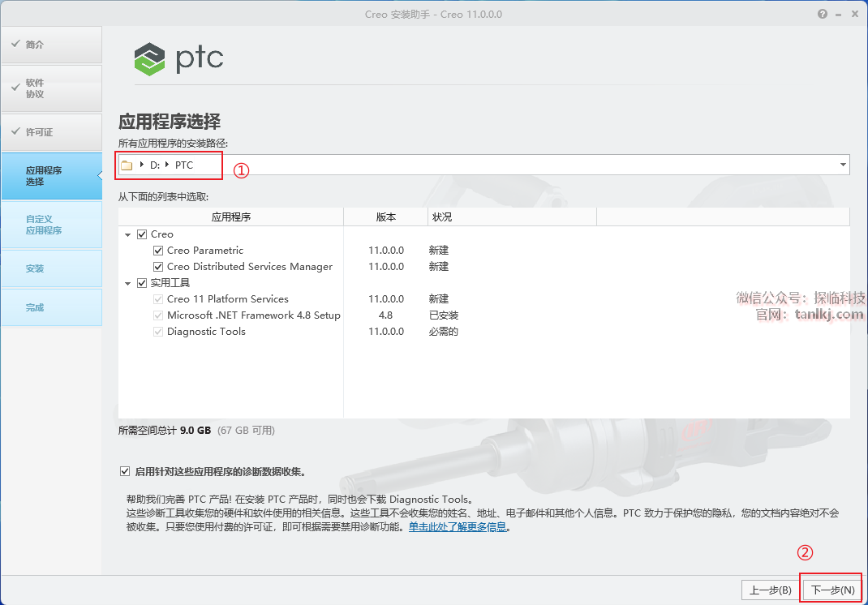The image size is (868, 605).
Task: Collapse the 实用工具 tree group
Action: 128,283
